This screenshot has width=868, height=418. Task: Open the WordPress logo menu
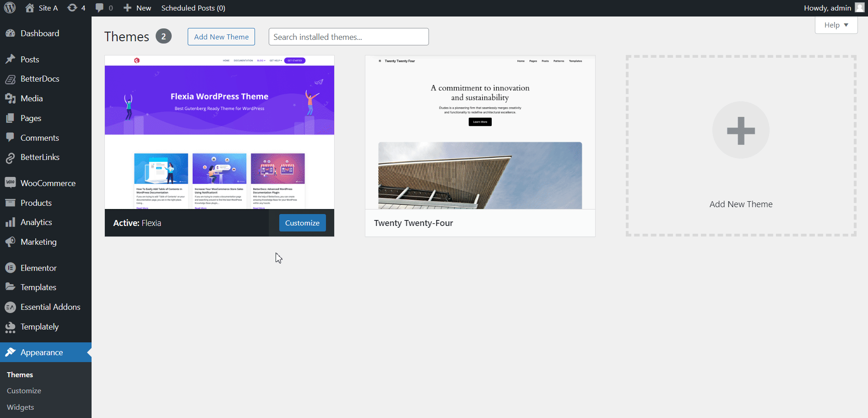(x=10, y=7)
